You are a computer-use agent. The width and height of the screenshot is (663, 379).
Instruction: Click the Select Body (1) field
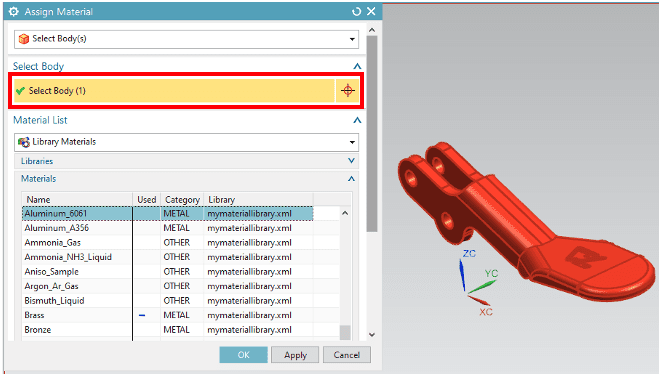click(174, 91)
